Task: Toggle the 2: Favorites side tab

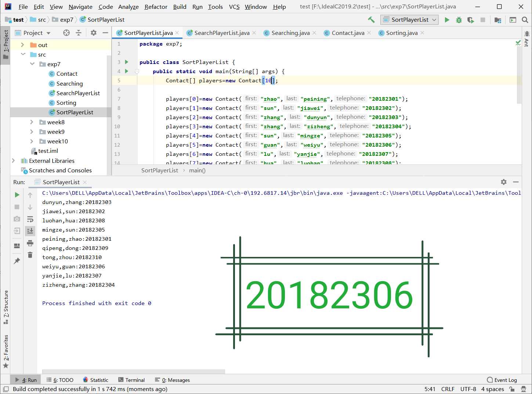Action: (6, 351)
